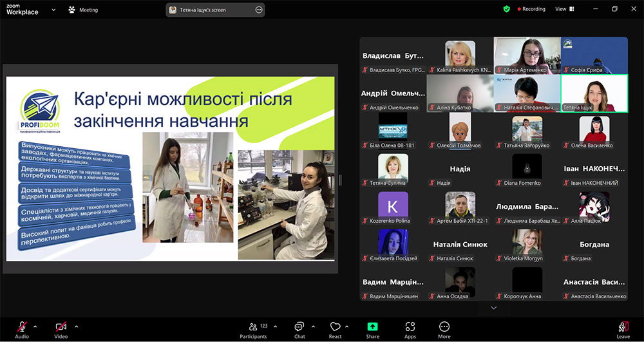Viewport: 644px width, 342px height.
Task: Click Татьяна Загоруйко avatar
Action: 527,129
